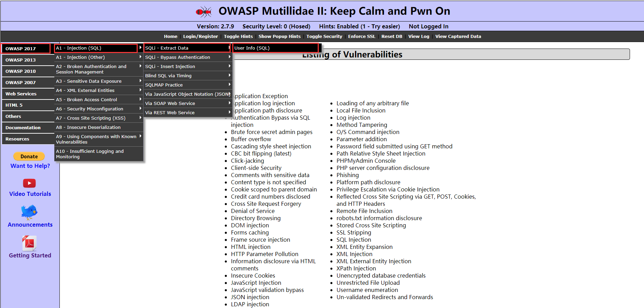Image resolution: width=644 pixels, height=308 pixels.
Task: Click 'Local File Inclusion' list item
Action: click(361, 110)
